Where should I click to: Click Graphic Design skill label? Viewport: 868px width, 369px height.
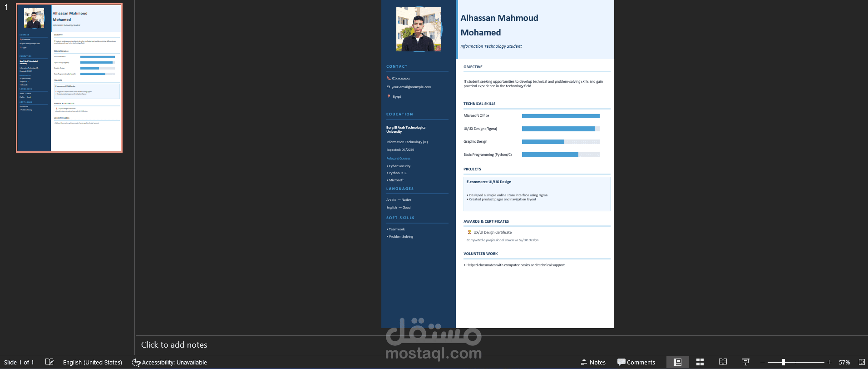[x=475, y=141]
